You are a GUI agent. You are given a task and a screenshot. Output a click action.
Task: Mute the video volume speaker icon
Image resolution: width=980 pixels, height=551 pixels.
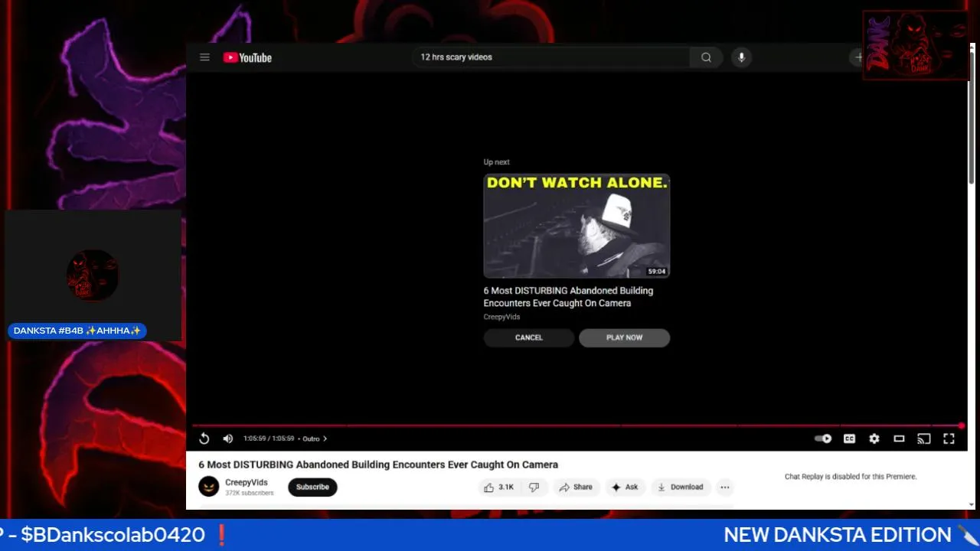[x=227, y=439]
